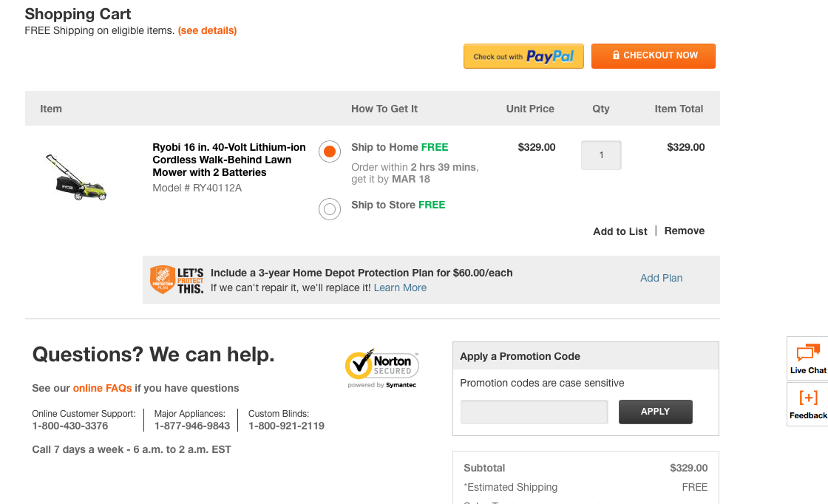Click Add Plan for the protection plan

point(661,277)
